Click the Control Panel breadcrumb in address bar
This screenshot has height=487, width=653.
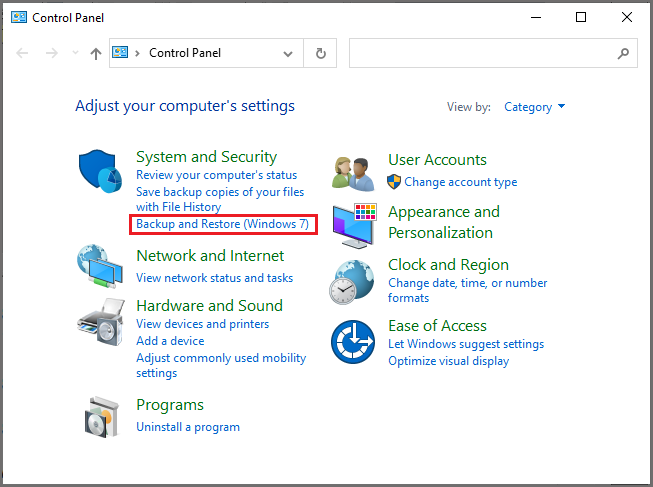pos(185,53)
